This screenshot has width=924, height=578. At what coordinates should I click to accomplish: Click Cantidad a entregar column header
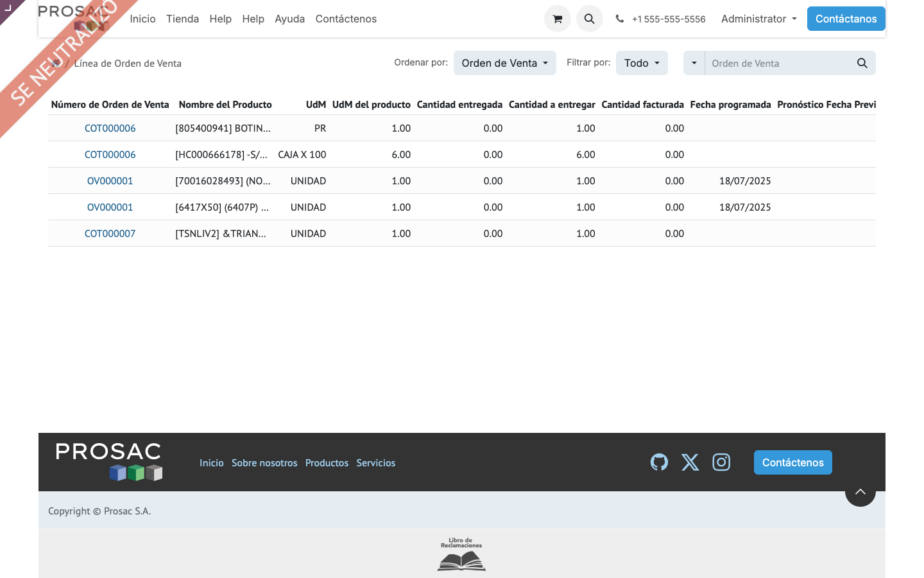[552, 104]
